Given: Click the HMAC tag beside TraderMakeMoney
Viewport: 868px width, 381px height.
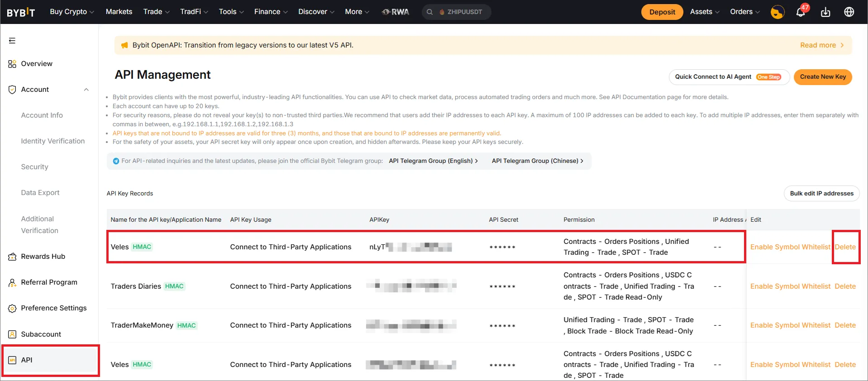Looking at the screenshot, I should [186, 325].
